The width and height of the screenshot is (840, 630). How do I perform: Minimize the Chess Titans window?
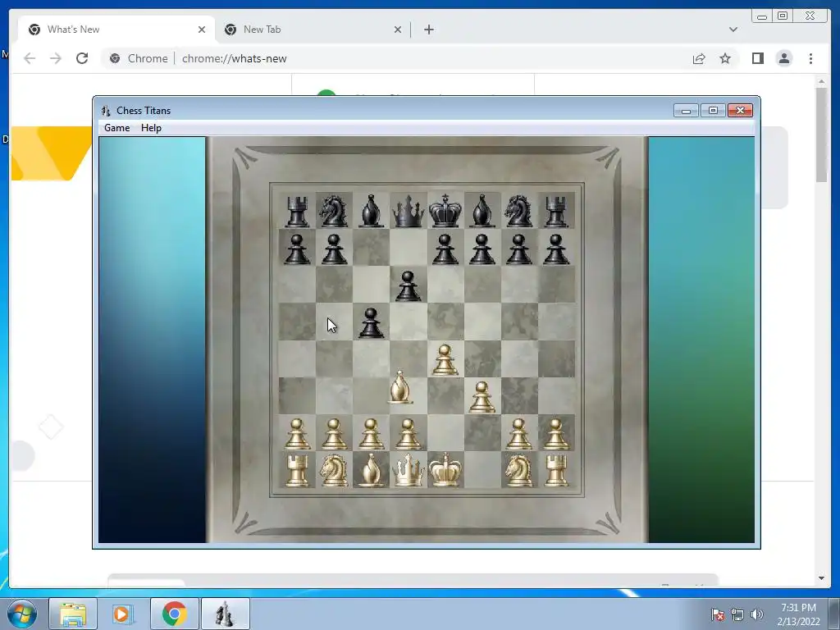(x=686, y=111)
